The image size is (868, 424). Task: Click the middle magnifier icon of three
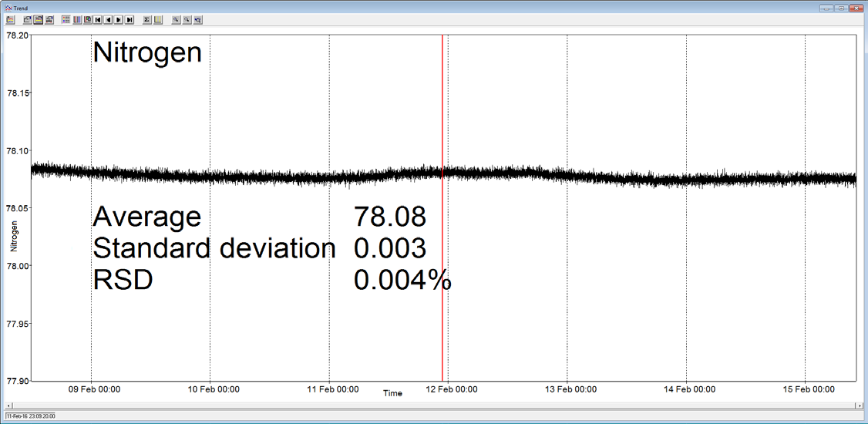click(187, 20)
